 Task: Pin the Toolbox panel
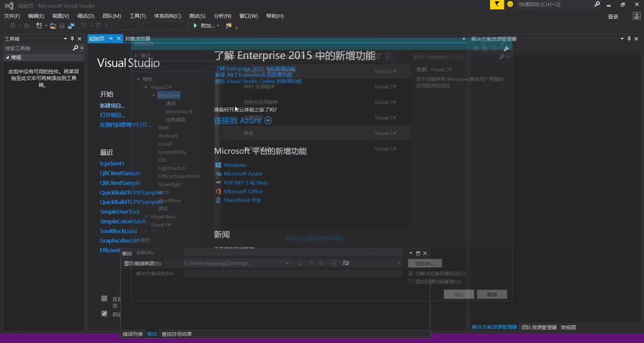click(x=73, y=39)
